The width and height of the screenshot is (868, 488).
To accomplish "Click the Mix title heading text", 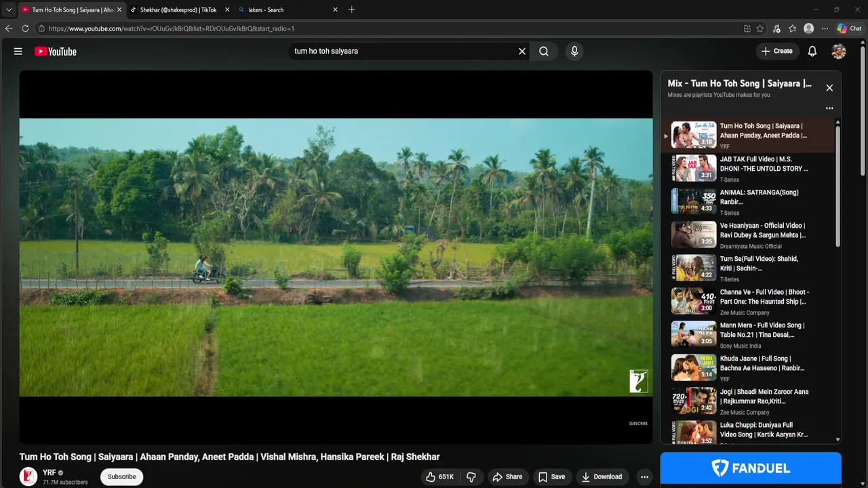I will [x=739, y=83].
